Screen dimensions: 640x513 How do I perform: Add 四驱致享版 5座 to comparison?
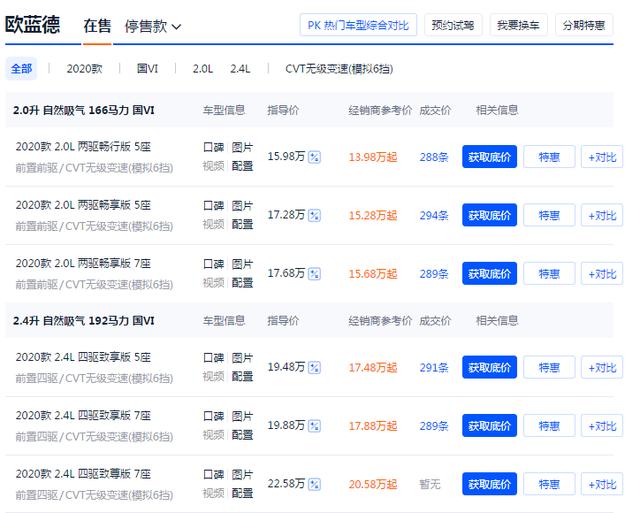pyautogui.click(x=602, y=367)
